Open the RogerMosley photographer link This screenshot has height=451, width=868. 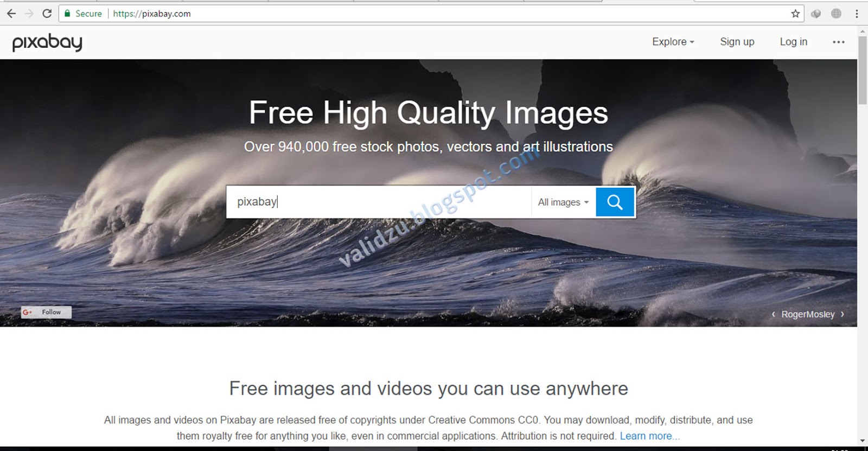pyautogui.click(x=808, y=314)
